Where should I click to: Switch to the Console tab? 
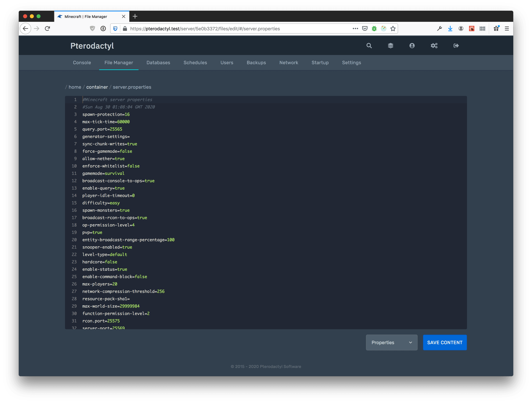point(82,63)
